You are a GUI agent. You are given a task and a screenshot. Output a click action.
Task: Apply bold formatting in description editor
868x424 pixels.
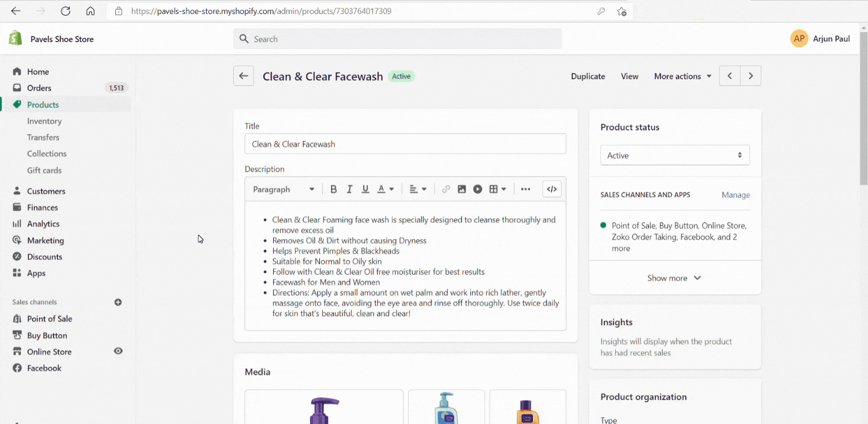tap(333, 190)
